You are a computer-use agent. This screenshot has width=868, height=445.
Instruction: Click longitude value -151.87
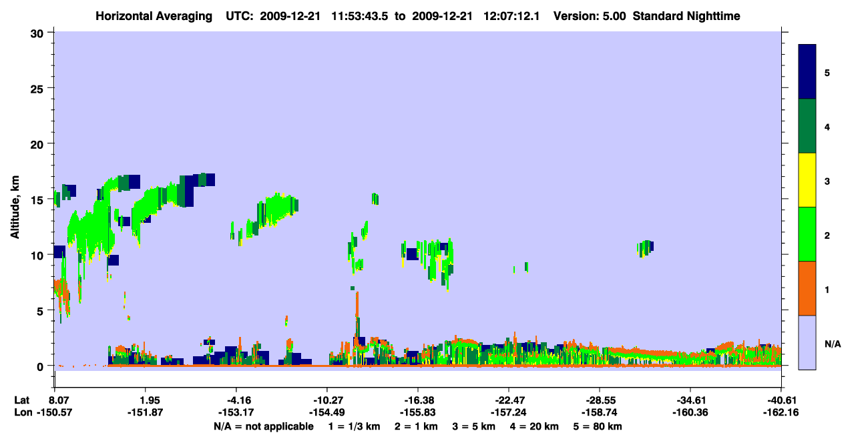[146, 413]
